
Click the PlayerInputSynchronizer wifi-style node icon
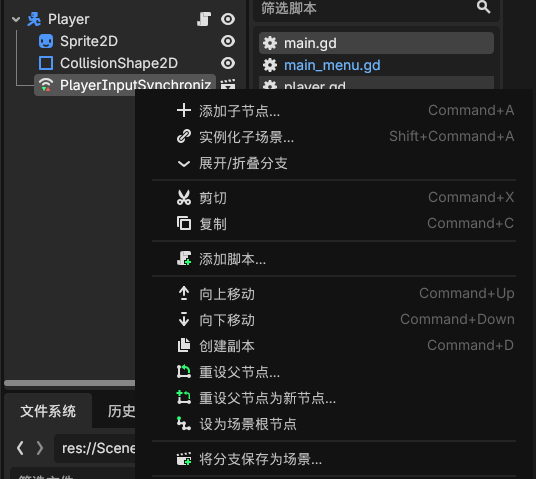46,85
